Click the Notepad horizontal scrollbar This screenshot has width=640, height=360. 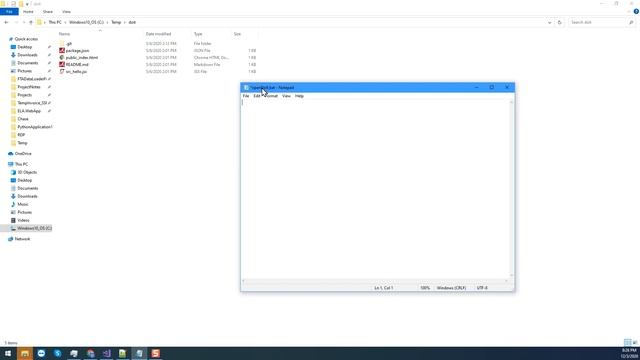click(x=375, y=281)
